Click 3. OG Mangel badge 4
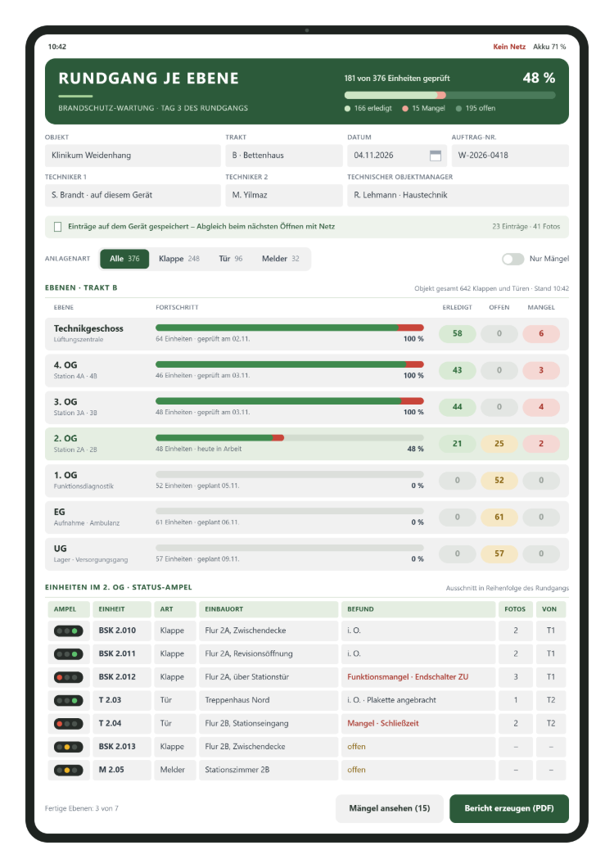 (541, 407)
